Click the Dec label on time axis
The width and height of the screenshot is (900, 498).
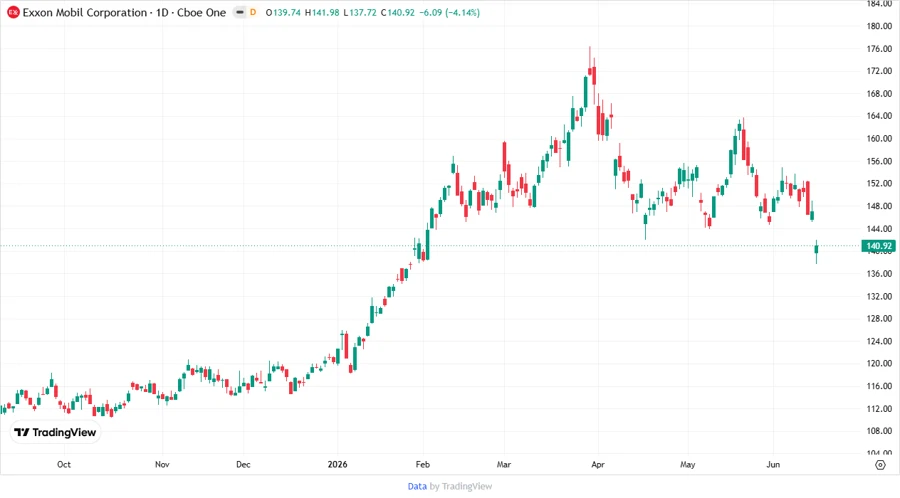(x=243, y=464)
